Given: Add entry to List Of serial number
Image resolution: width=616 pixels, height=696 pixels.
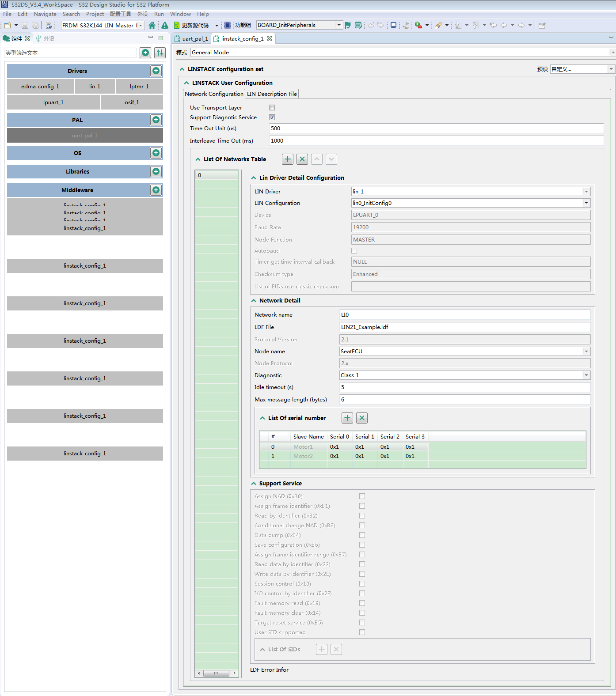Looking at the screenshot, I should pos(347,418).
